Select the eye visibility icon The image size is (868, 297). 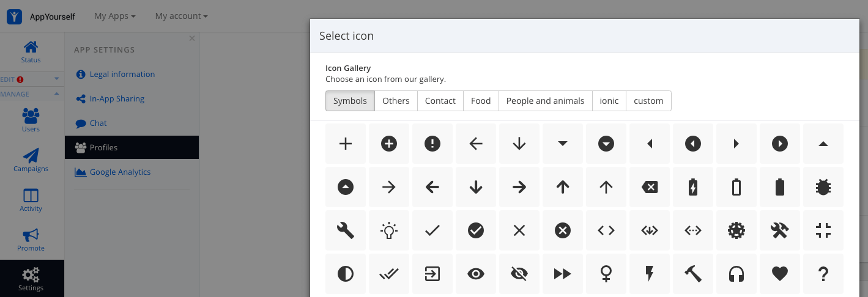point(476,274)
